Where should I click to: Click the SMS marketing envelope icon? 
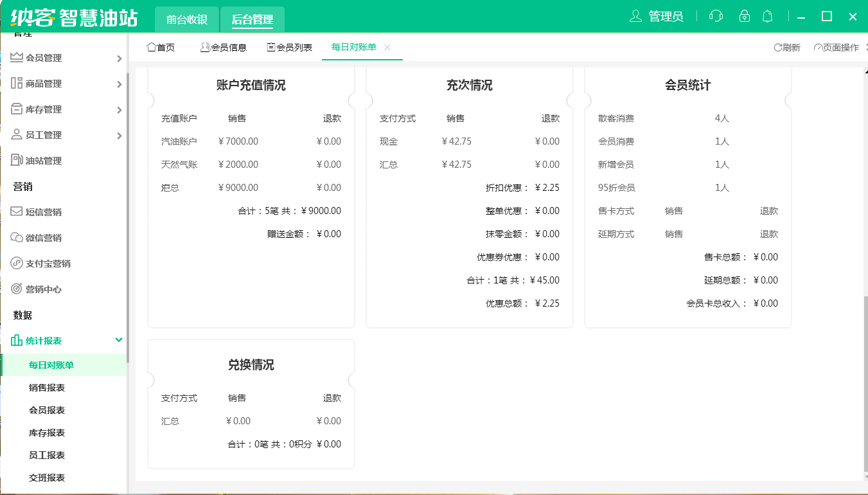point(17,212)
